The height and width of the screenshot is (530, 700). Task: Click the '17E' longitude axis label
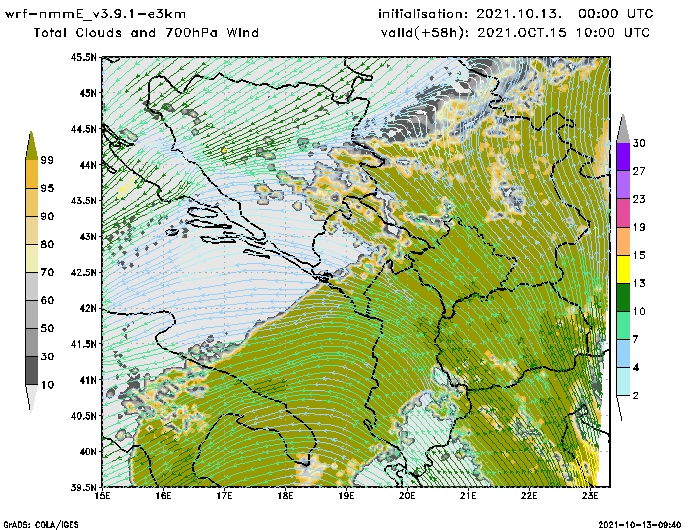pyautogui.click(x=225, y=496)
